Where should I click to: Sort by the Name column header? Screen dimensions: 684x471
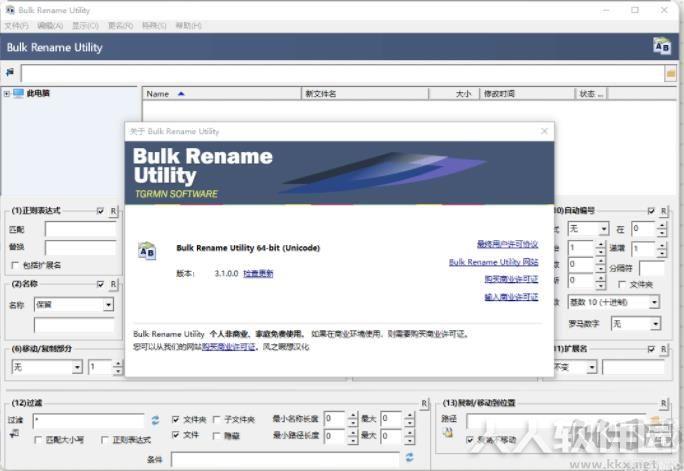[221, 94]
